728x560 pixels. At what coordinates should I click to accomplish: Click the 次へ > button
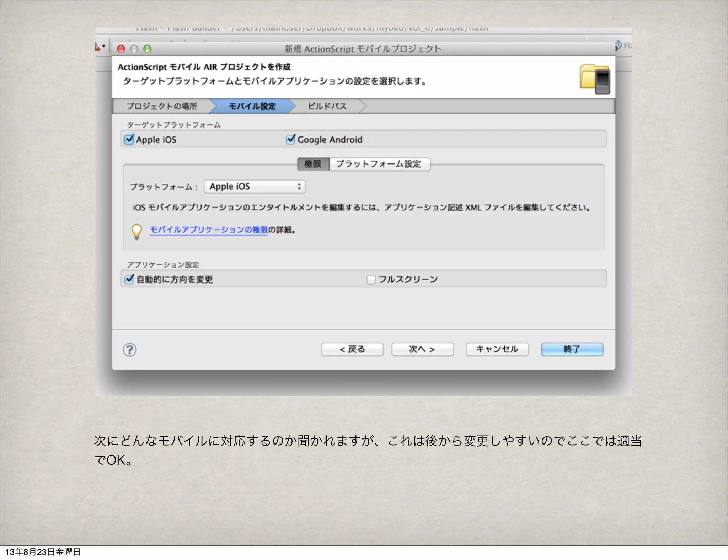pyautogui.click(x=422, y=349)
